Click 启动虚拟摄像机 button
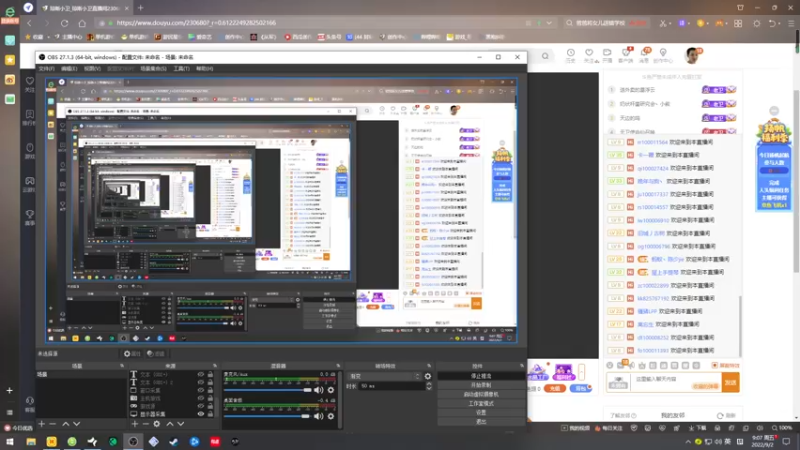 click(481, 394)
